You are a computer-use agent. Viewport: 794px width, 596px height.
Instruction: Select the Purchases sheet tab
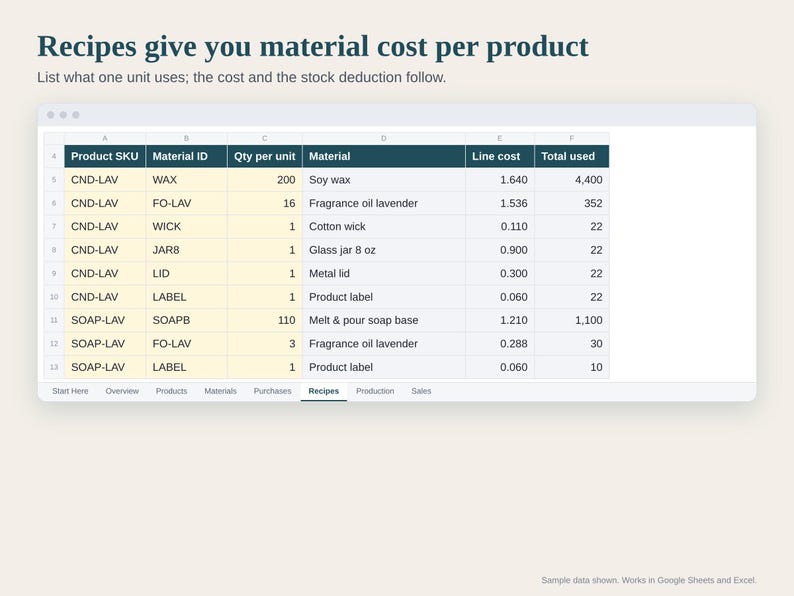pos(272,391)
